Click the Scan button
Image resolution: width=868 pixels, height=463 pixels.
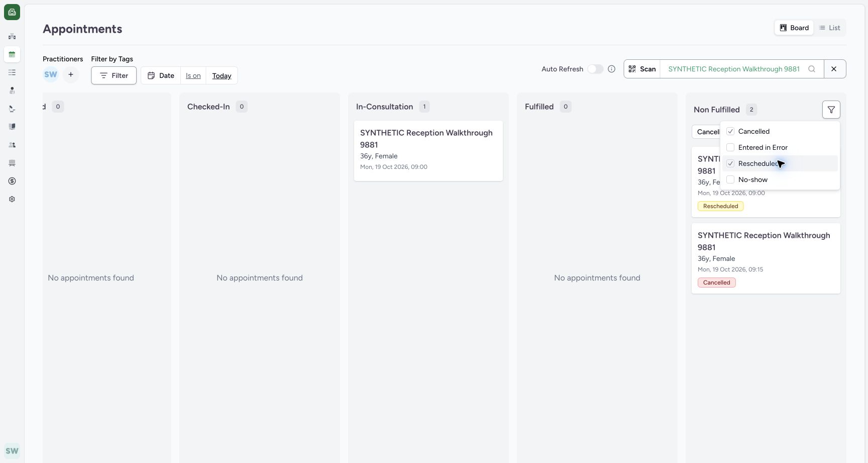pos(642,69)
